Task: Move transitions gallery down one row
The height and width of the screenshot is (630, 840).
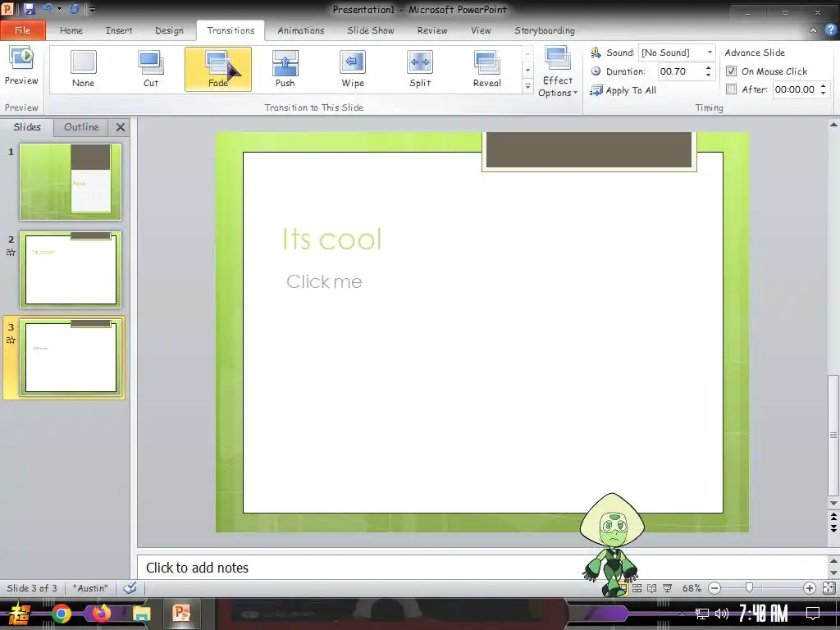Action: [527, 71]
